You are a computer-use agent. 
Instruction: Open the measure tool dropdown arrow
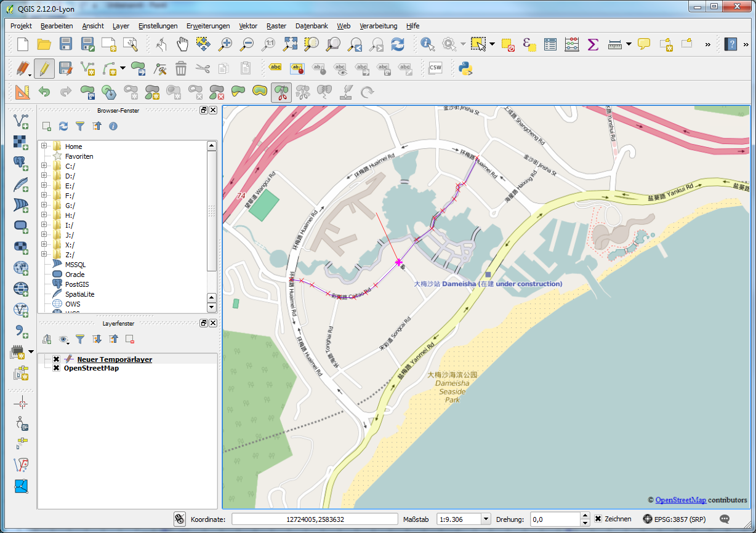[x=629, y=44]
